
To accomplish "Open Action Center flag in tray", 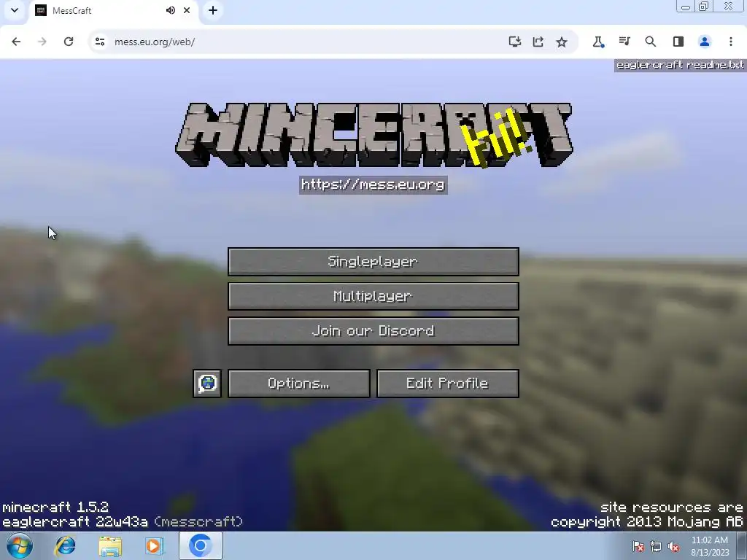I will pyautogui.click(x=638, y=547).
